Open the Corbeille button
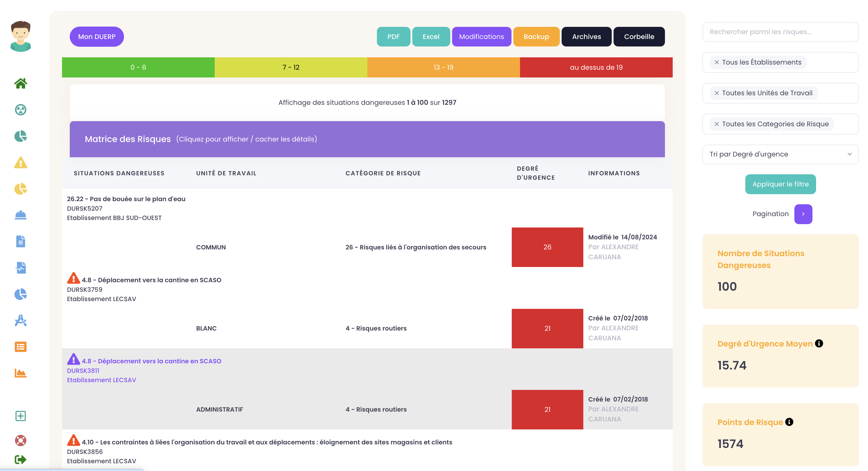The height and width of the screenshot is (471, 868). coord(639,37)
